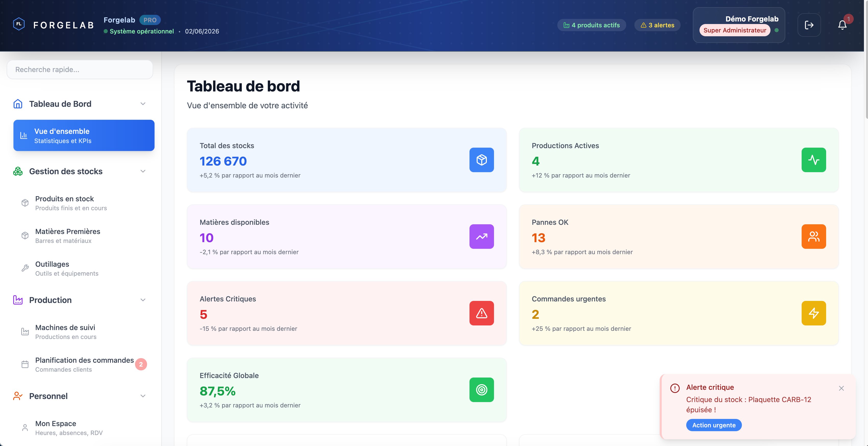
Task: Click the wrench icon beside Outillages
Action: point(25,268)
